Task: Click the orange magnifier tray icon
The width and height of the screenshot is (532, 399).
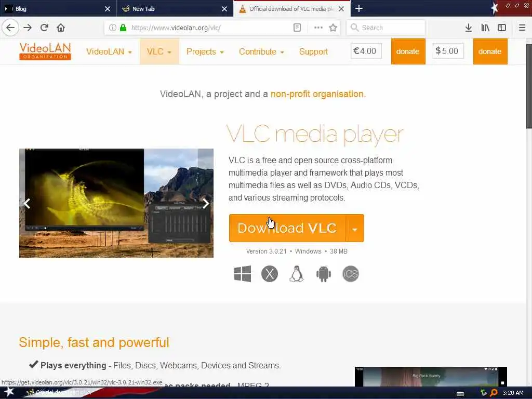Action: coord(494,393)
